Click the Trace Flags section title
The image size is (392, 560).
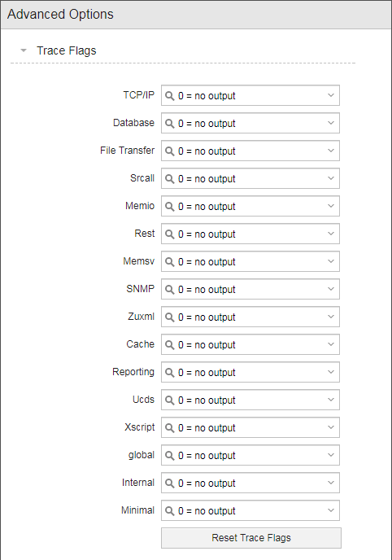67,50
